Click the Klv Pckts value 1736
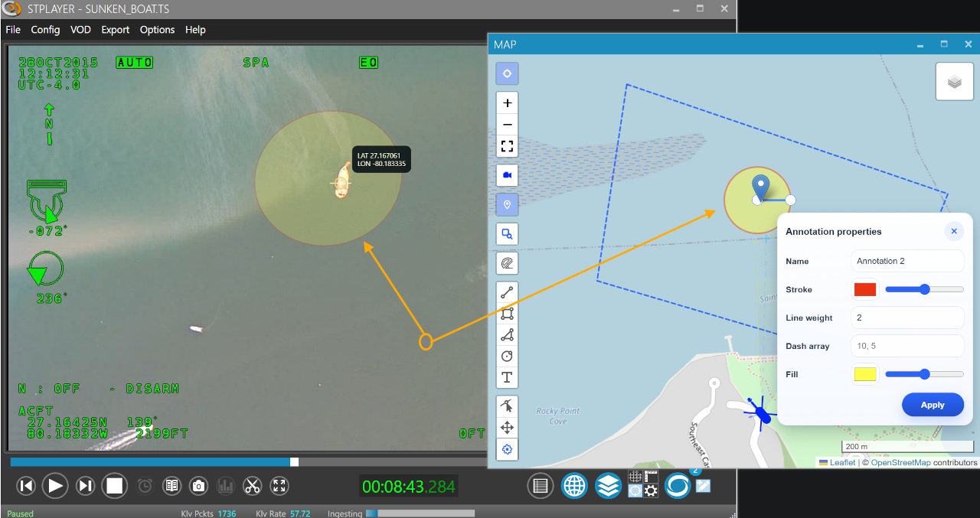This screenshot has width=980, height=518. pyautogui.click(x=227, y=513)
